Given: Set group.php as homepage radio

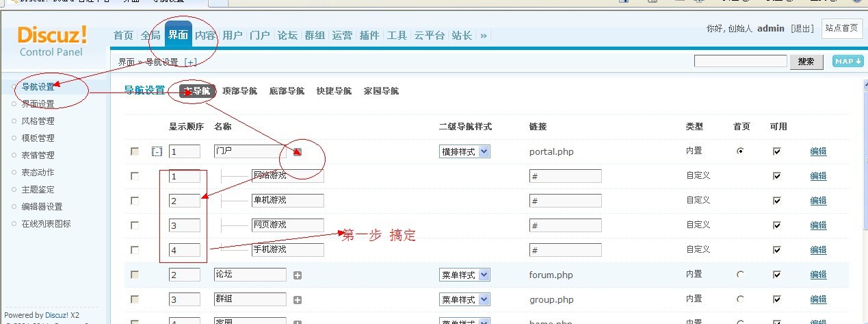Looking at the screenshot, I should (x=740, y=299).
